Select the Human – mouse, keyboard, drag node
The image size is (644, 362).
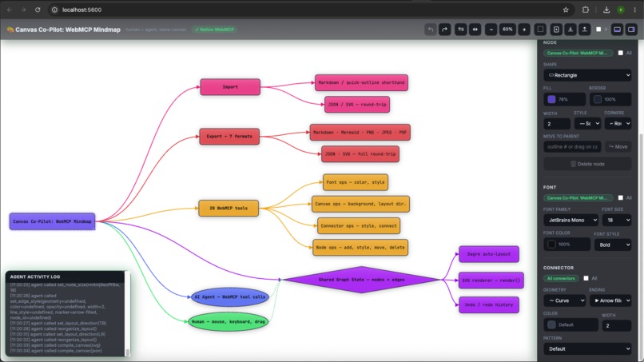[x=229, y=322]
